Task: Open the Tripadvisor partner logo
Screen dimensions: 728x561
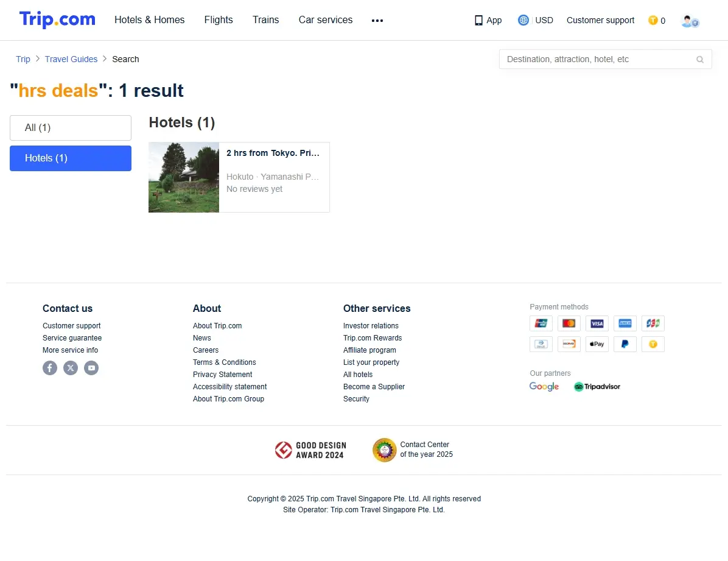Action: 597,386
